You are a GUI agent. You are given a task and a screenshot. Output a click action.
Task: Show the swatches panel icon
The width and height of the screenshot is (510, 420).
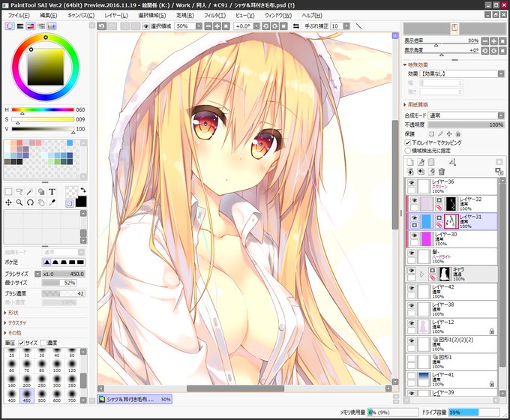(52, 26)
